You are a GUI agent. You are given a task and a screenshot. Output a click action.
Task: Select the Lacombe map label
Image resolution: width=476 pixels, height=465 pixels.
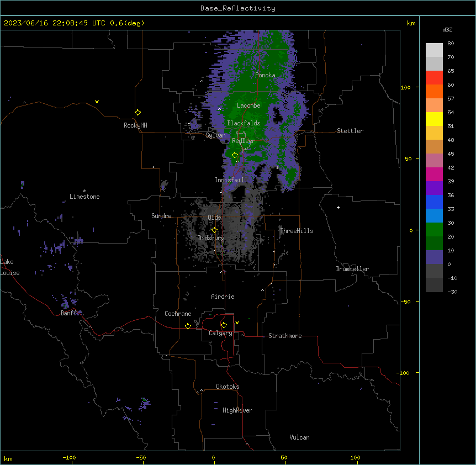tap(248, 105)
